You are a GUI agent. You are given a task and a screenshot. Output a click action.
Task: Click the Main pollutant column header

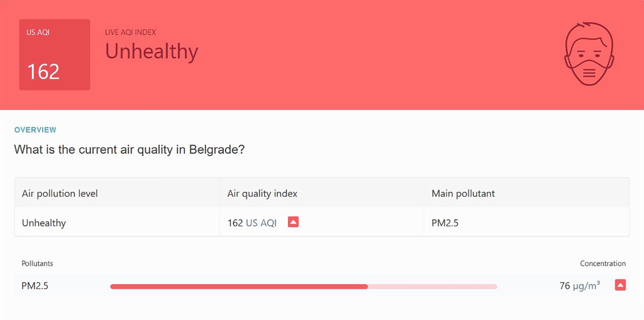pyautogui.click(x=463, y=193)
